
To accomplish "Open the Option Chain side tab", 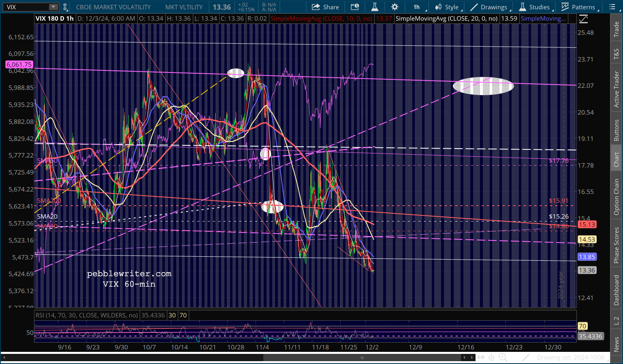I will tap(616, 197).
